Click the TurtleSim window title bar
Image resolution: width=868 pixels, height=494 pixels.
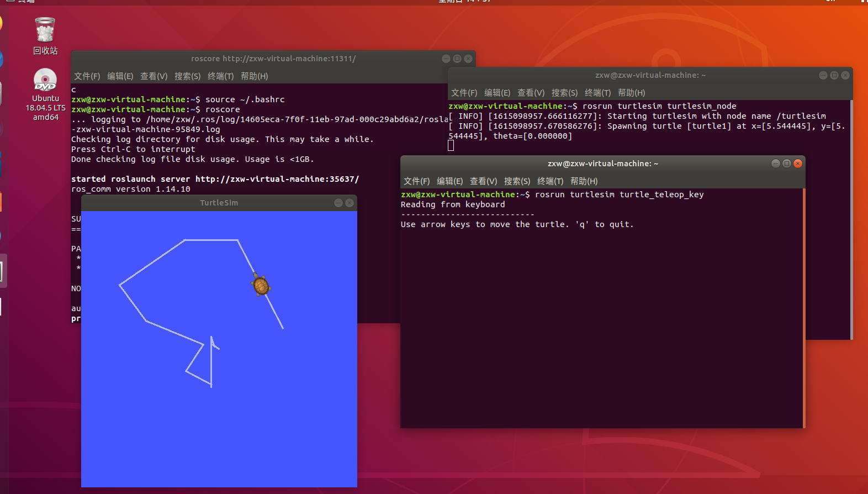tap(219, 203)
